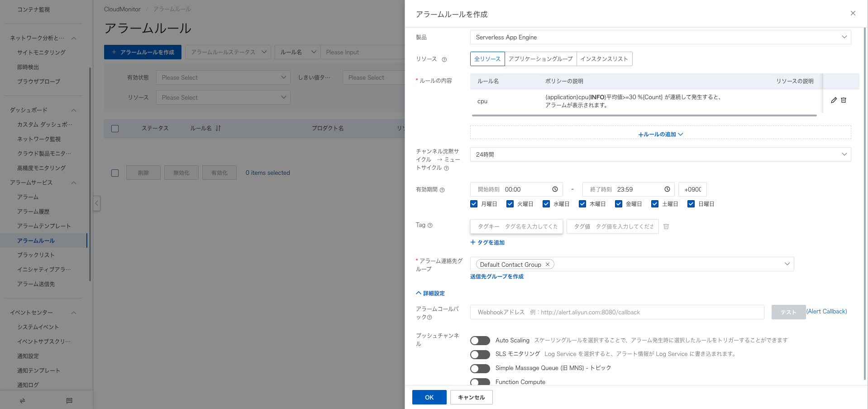Click the タグ値 input field

(613, 226)
